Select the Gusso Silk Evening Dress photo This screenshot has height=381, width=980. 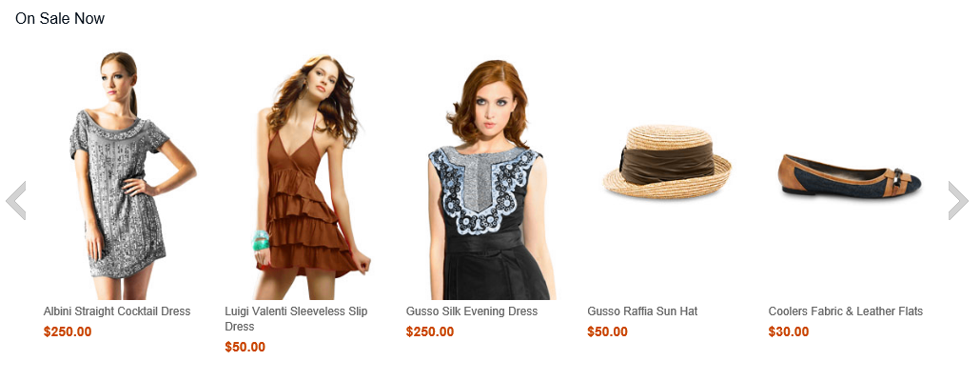(491, 180)
